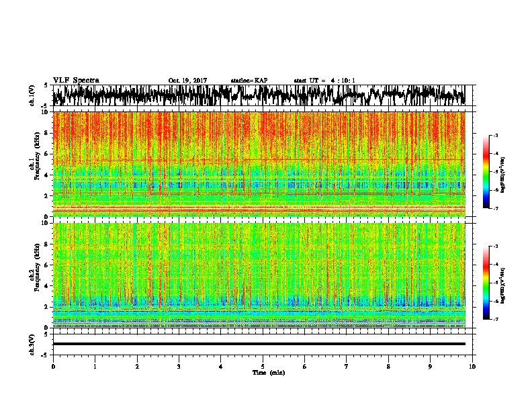Click the ch.1 spectrogram color scale bar
The height and width of the screenshot is (411, 532).
[486, 172]
